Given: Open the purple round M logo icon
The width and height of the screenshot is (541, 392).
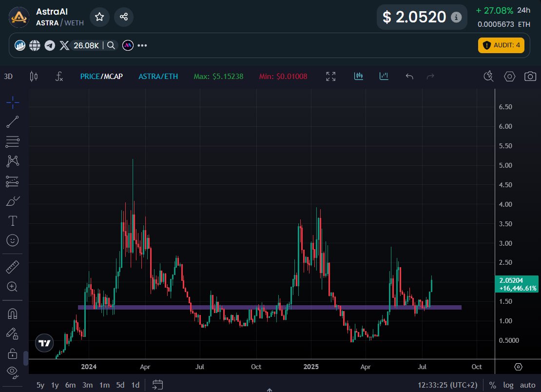Looking at the screenshot, I should (x=128, y=45).
